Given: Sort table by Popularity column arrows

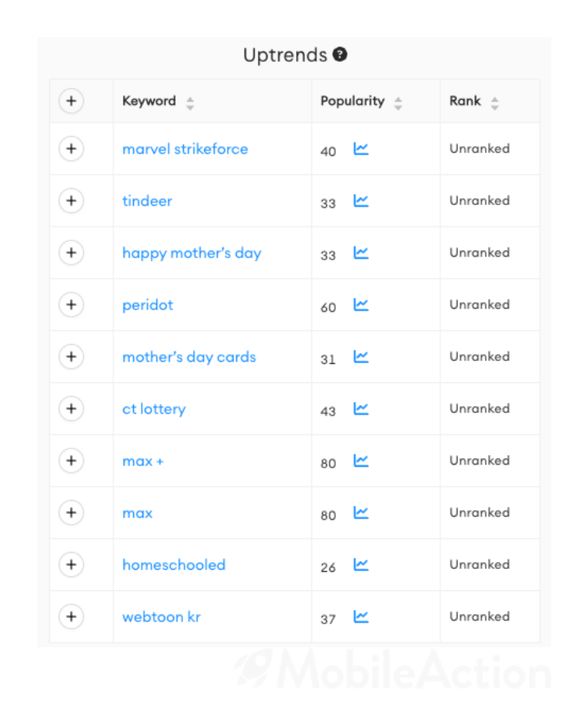Looking at the screenshot, I should [398, 103].
